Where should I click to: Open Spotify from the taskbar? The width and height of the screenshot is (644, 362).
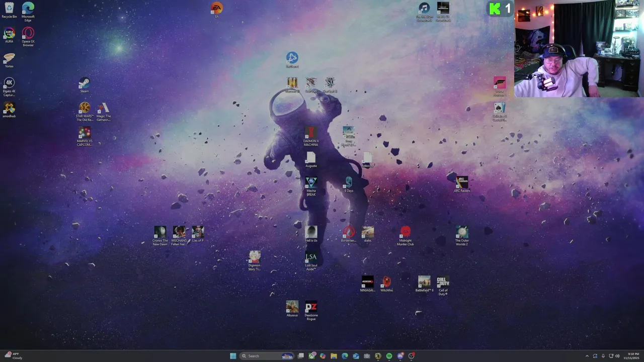point(389,356)
